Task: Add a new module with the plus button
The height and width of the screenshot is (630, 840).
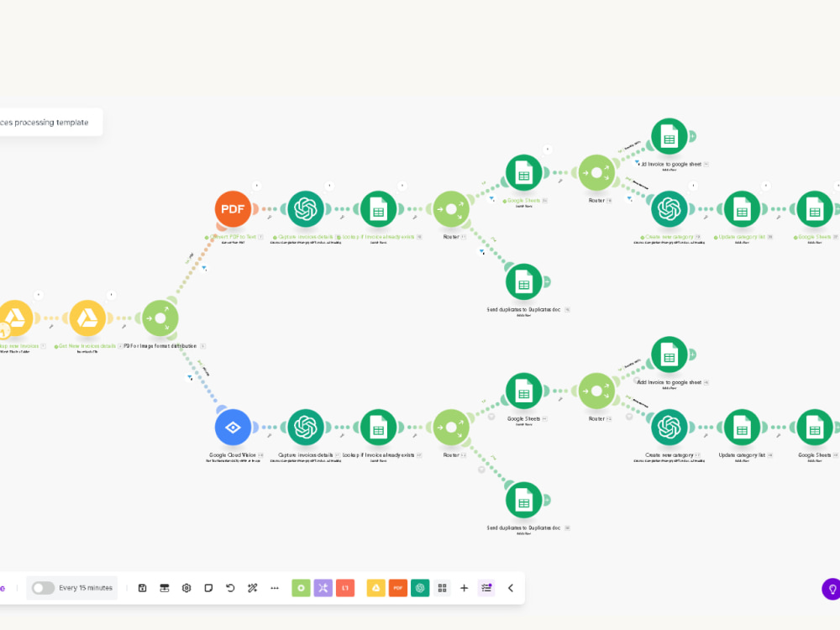Action: click(x=463, y=588)
